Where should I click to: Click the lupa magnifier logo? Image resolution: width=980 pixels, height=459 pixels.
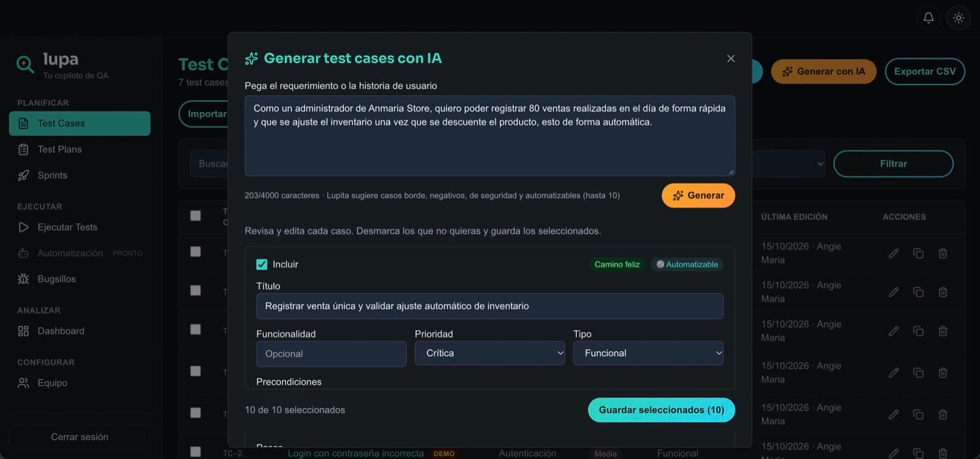pyautogui.click(x=25, y=64)
